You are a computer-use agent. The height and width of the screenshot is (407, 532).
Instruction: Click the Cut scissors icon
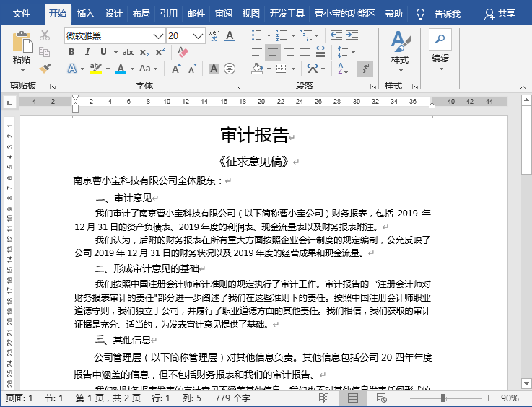pos(45,35)
